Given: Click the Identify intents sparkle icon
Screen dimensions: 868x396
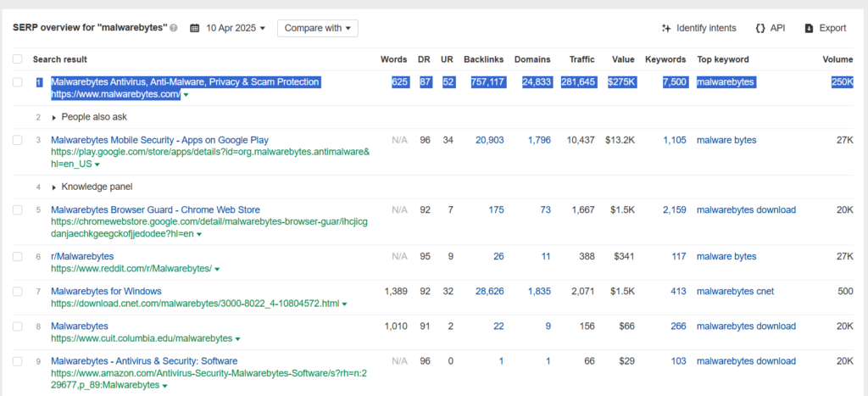Looking at the screenshot, I should [x=666, y=28].
